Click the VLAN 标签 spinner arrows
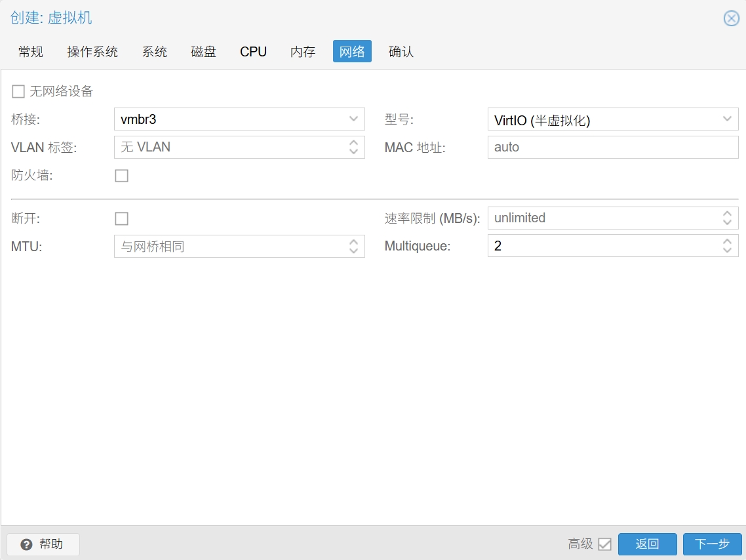The image size is (746, 560). (x=353, y=148)
